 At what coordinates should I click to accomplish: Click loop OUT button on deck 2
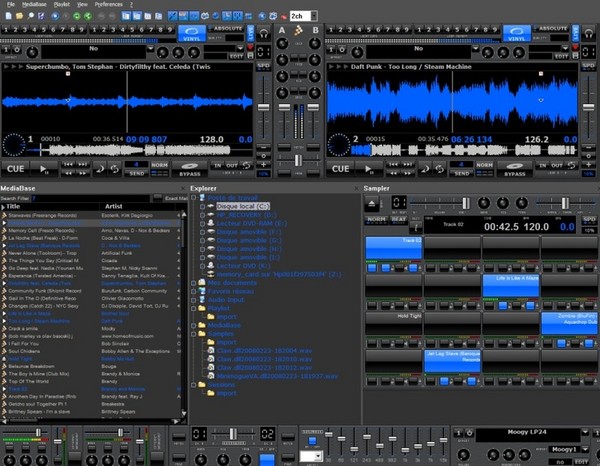coord(557,165)
